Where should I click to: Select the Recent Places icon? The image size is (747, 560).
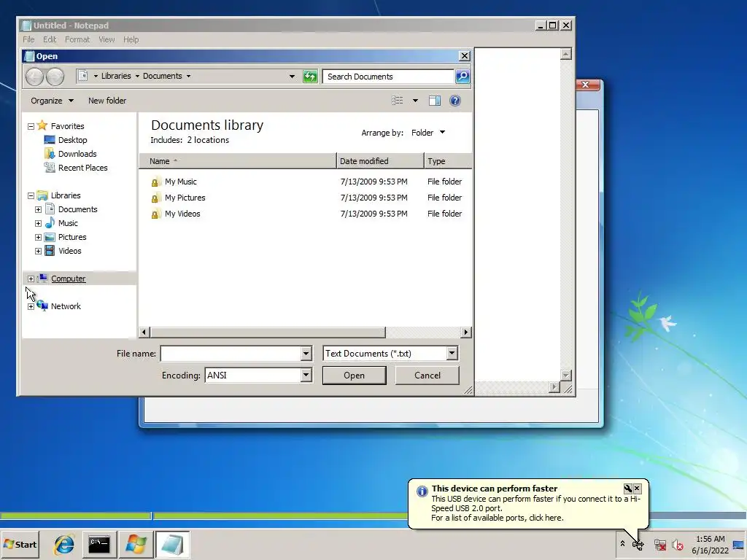point(50,167)
